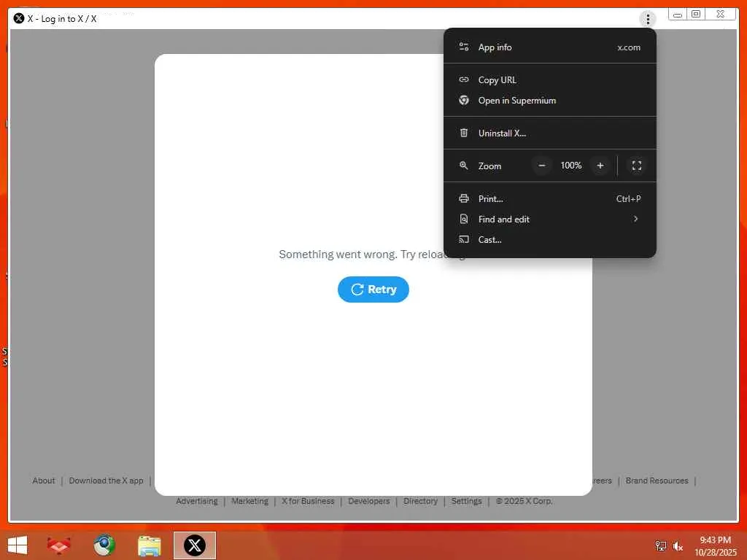Open the Directory footer link
Screen dimensions: 747x560
420,502
